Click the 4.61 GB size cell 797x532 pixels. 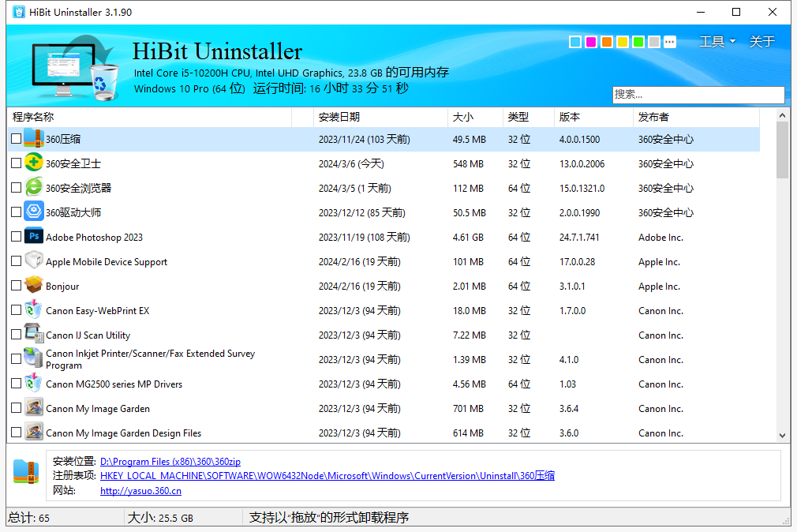click(468, 237)
